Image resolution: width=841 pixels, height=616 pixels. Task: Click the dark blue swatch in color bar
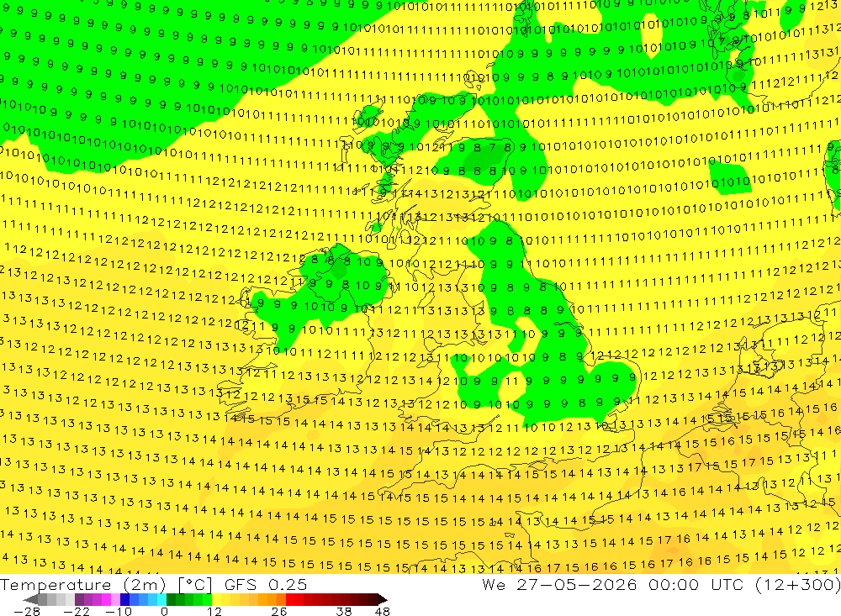point(124,599)
